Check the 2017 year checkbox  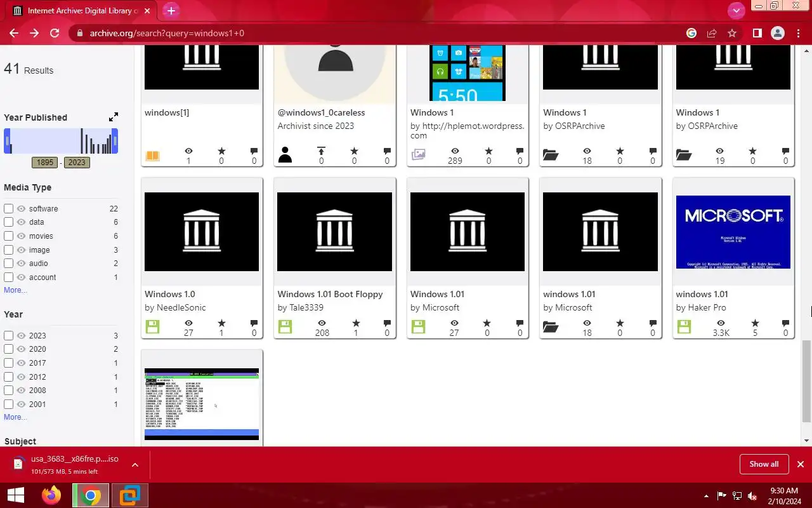(x=8, y=363)
